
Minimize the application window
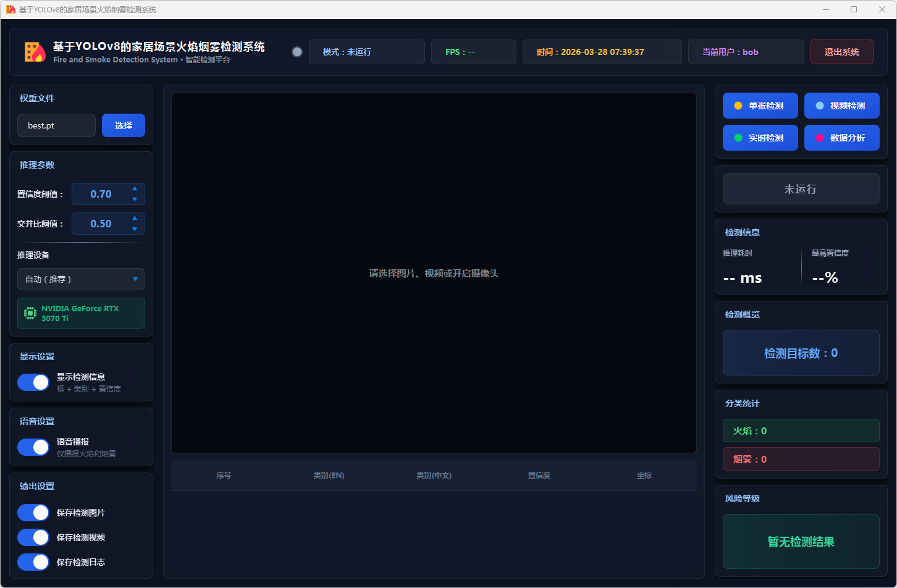826,9
